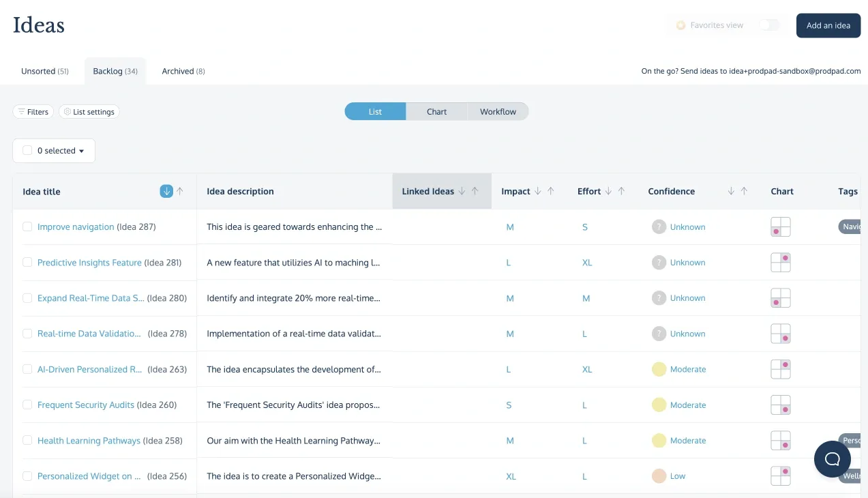The width and height of the screenshot is (868, 498).
Task: Open the 0 selected dropdown
Action: point(53,150)
